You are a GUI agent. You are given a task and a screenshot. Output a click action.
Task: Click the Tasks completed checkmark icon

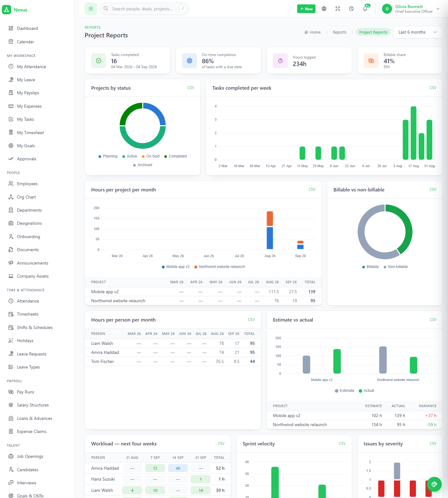point(99,61)
